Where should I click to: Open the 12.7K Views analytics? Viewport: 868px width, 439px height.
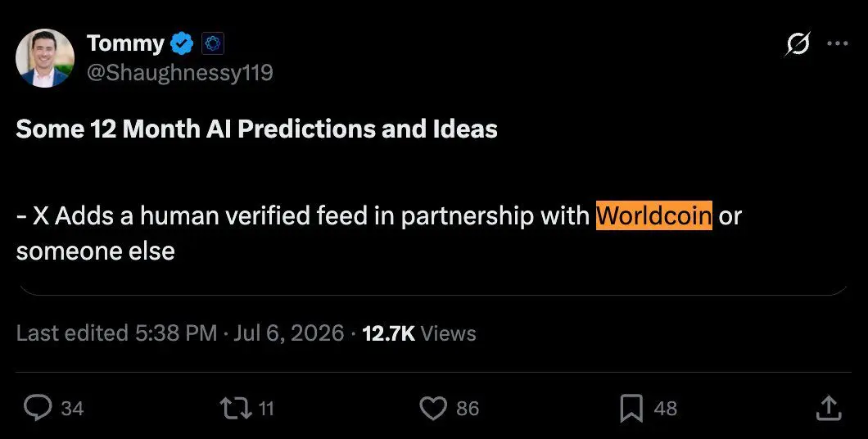[x=419, y=333]
